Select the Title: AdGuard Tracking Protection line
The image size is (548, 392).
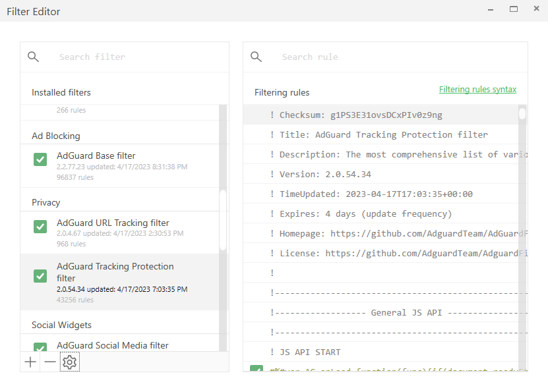tap(381, 135)
